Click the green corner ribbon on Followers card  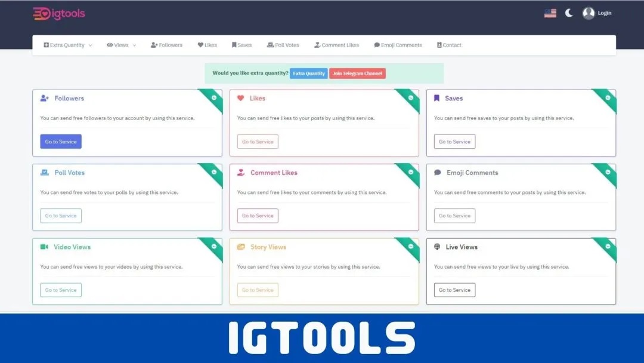pyautogui.click(x=211, y=100)
